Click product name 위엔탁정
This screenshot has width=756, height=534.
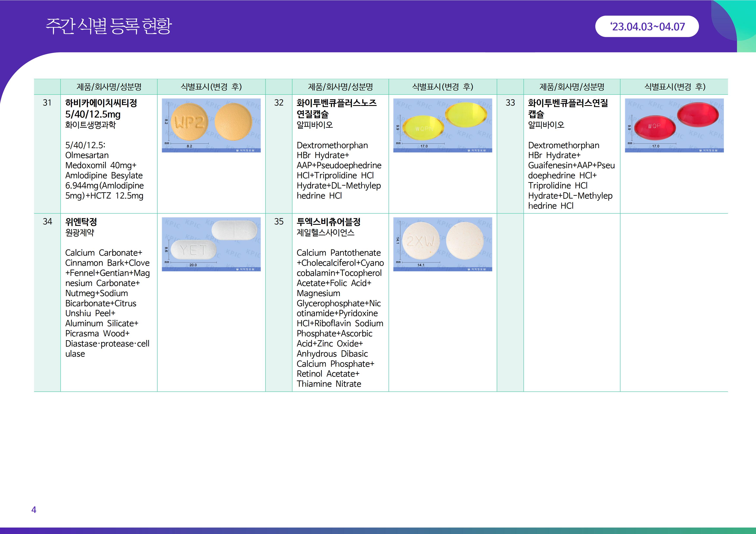pyautogui.click(x=81, y=222)
